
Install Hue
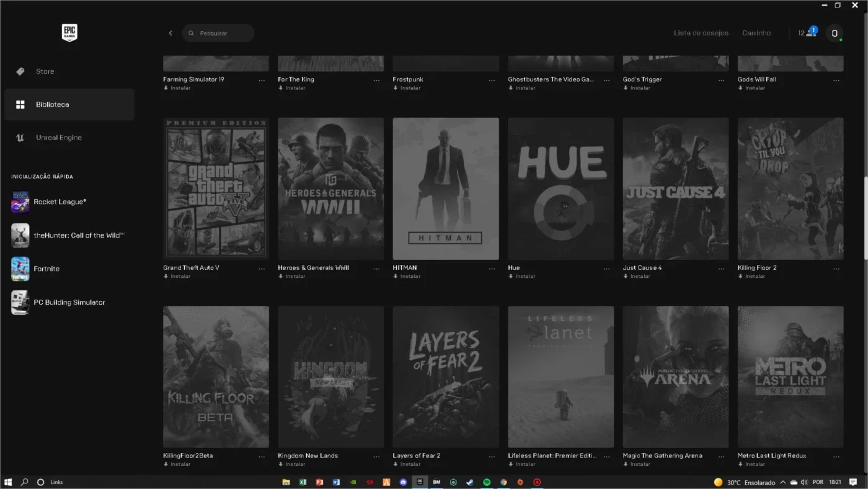522,276
